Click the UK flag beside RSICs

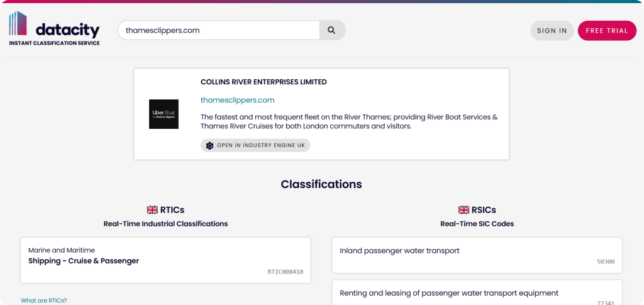pos(464,210)
